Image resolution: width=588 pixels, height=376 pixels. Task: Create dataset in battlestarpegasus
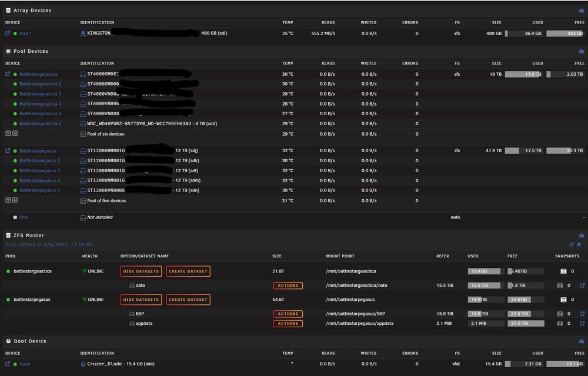click(188, 300)
